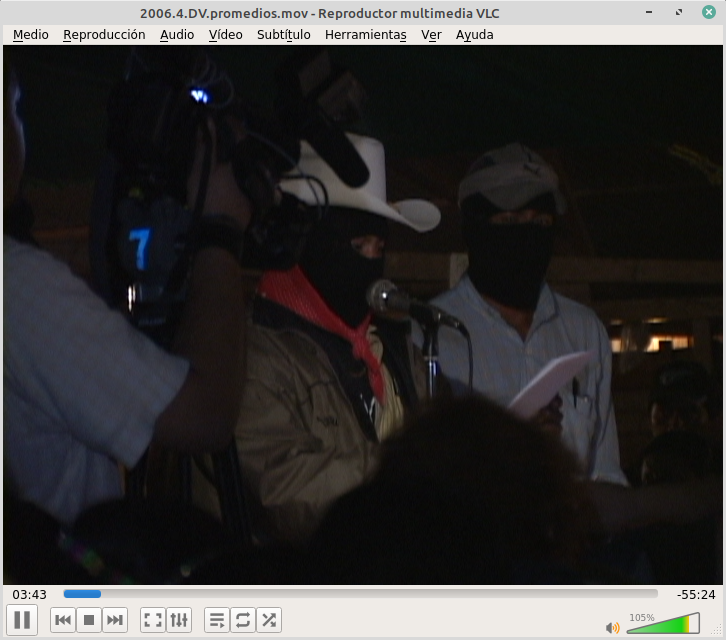The width and height of the screenshot is (726, 640).
Task: Toggle shuffle random playback
Action: tap(269, 621)
